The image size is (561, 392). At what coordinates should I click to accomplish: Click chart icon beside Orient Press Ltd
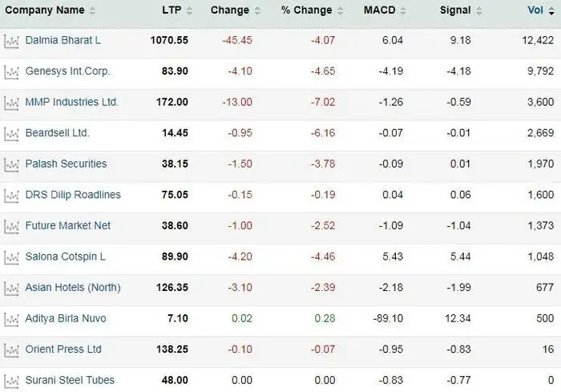[11, 350]
